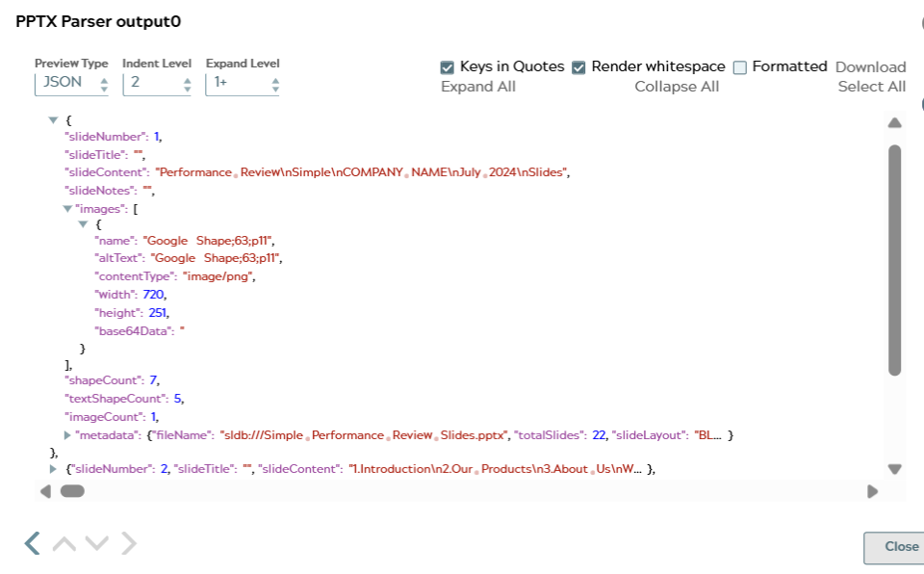Click the textShapeCount value 5

tap(177, 399)
